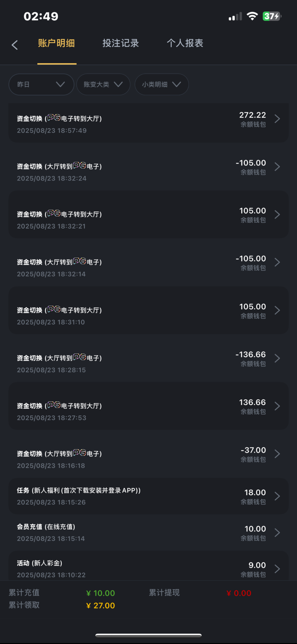
Task: Open detail arrow for -37.00 transfer
Action: point(277,454)
